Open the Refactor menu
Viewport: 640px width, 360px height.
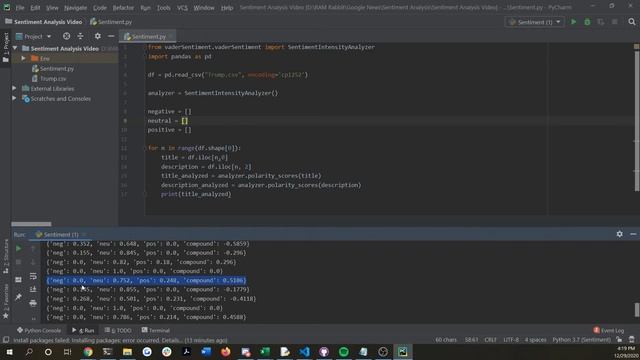(123, 8)
